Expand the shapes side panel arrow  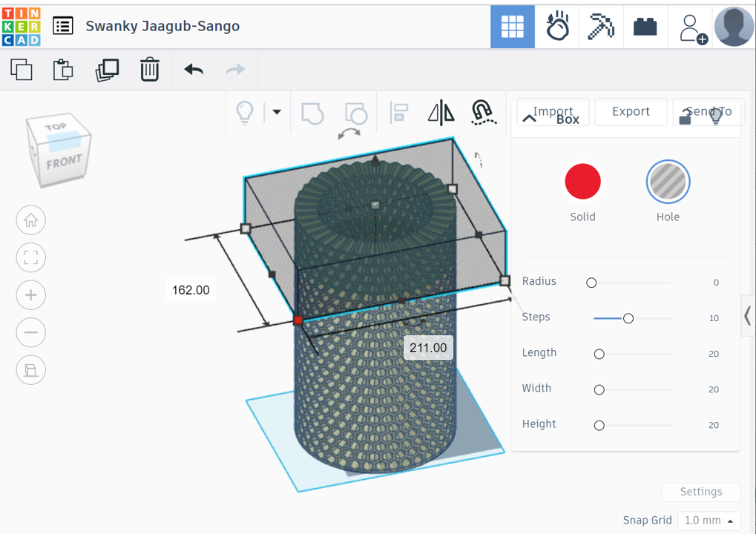click(x=748, y=316)
